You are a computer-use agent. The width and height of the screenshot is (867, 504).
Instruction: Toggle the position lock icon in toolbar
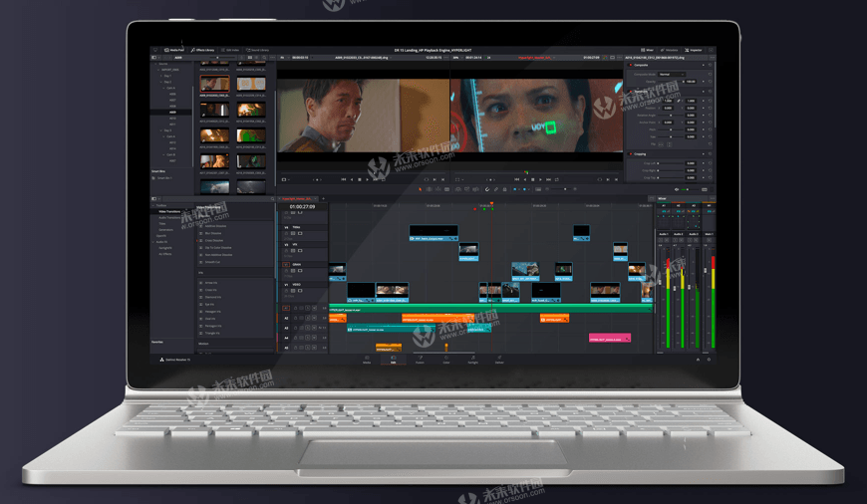[504, 189]
